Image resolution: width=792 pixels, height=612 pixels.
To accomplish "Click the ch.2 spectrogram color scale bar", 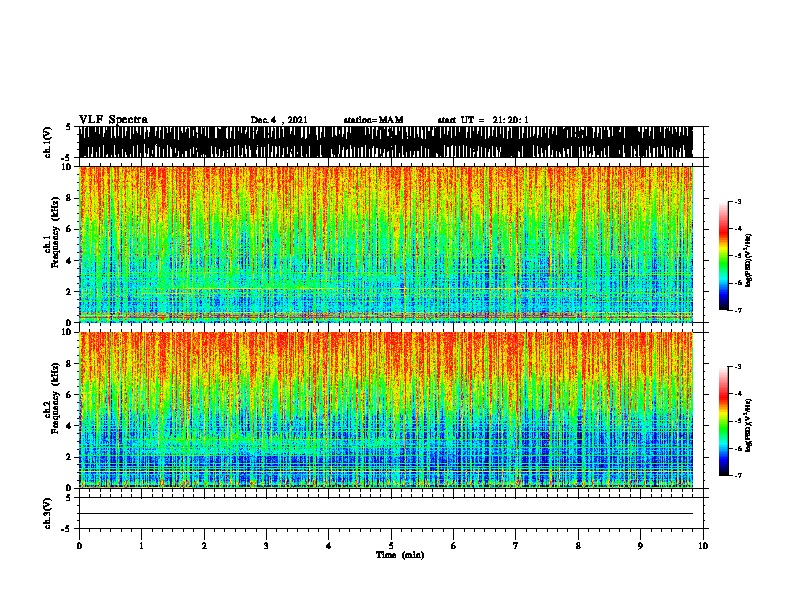I will tap(724, 421).
